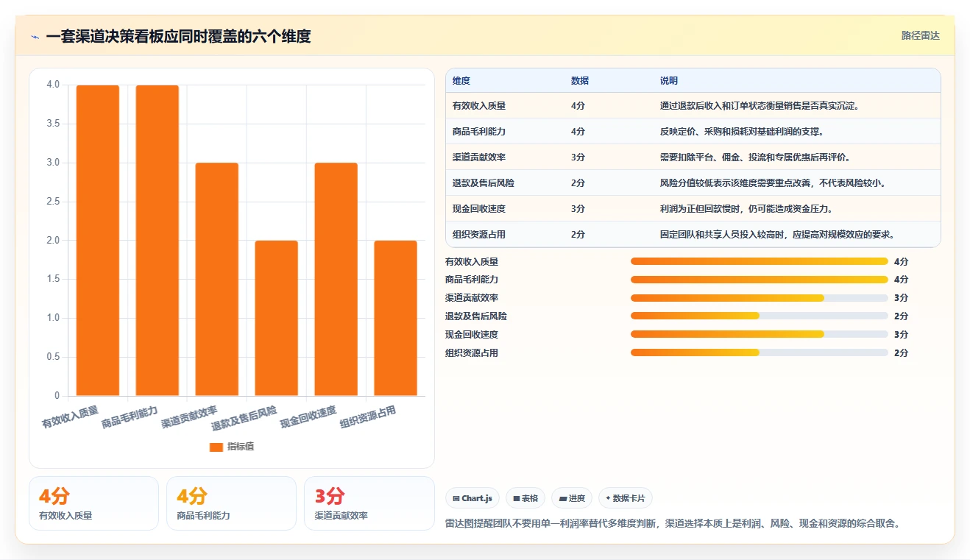Screen dimensions: 970x560
Task: Click the 指标值 legend label
Action: point(241,447)
